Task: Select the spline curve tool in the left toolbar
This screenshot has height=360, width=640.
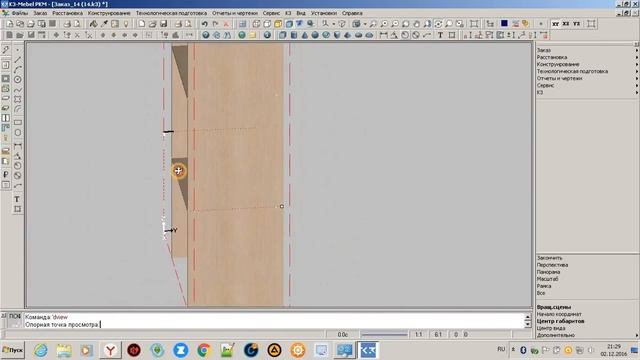Action: point(18,90)
